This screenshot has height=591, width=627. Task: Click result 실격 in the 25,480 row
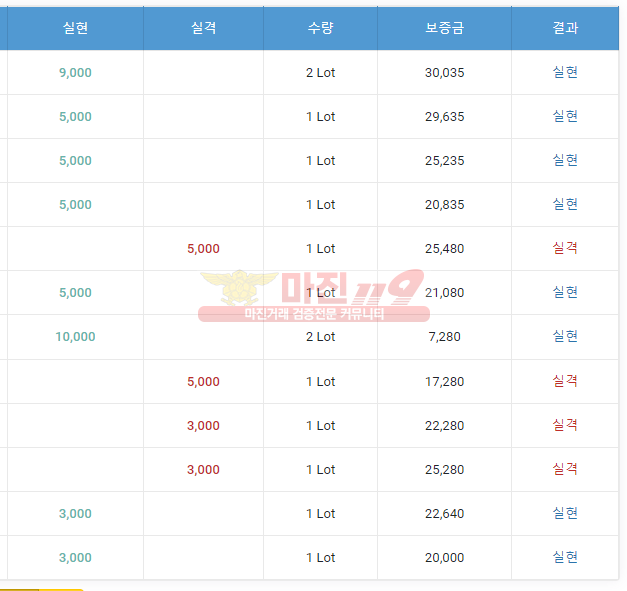click(565, 248)
